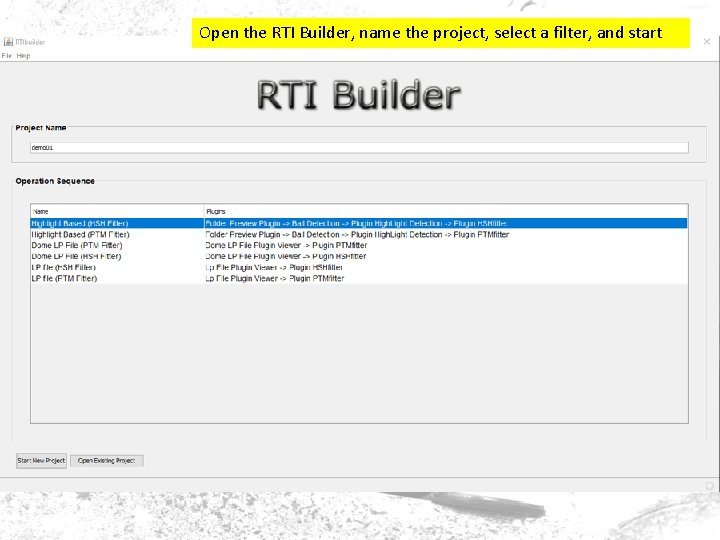Click the Project Name field containing demo01
720x540 pixels.
tap(359, 147)
